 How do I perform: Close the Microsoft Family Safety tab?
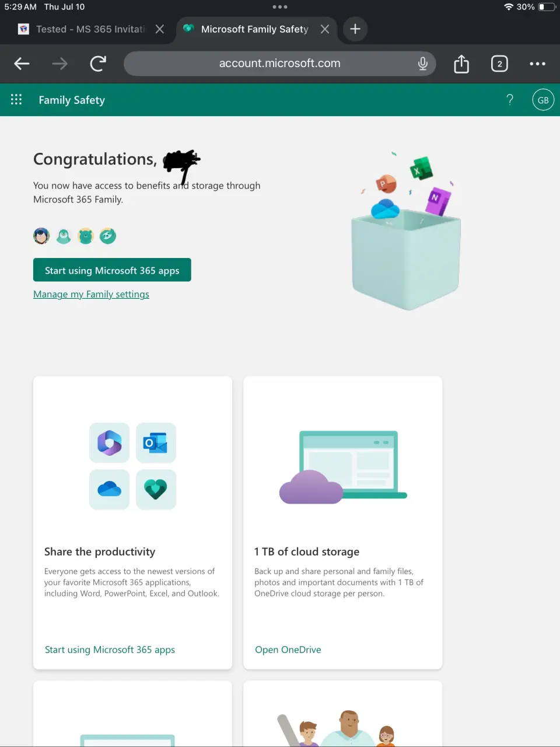click(325, 29)
